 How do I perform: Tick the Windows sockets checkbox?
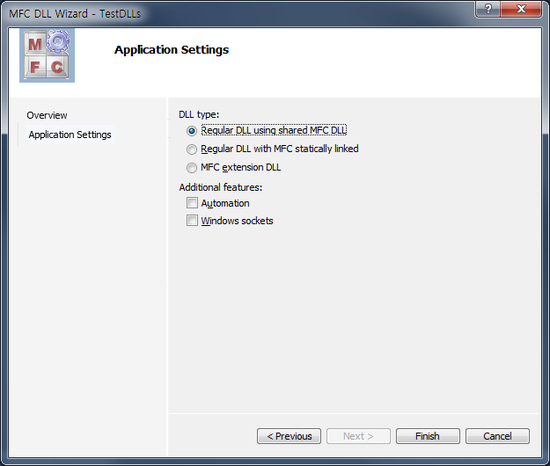point(192,220)
